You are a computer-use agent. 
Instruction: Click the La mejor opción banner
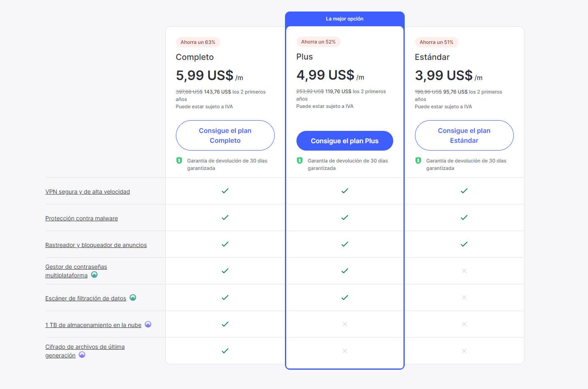click(x=345, y=19)
